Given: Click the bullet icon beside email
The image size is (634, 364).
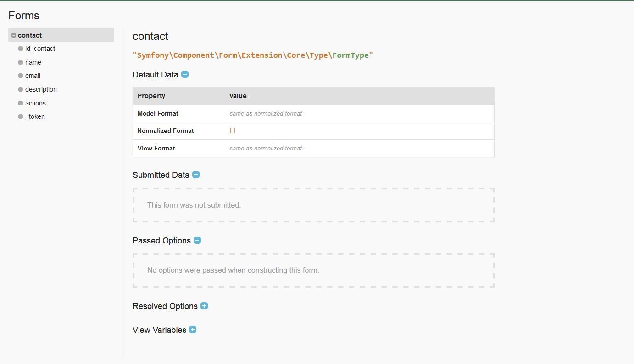Looking at the screenshot, I should tap(21, 76).
